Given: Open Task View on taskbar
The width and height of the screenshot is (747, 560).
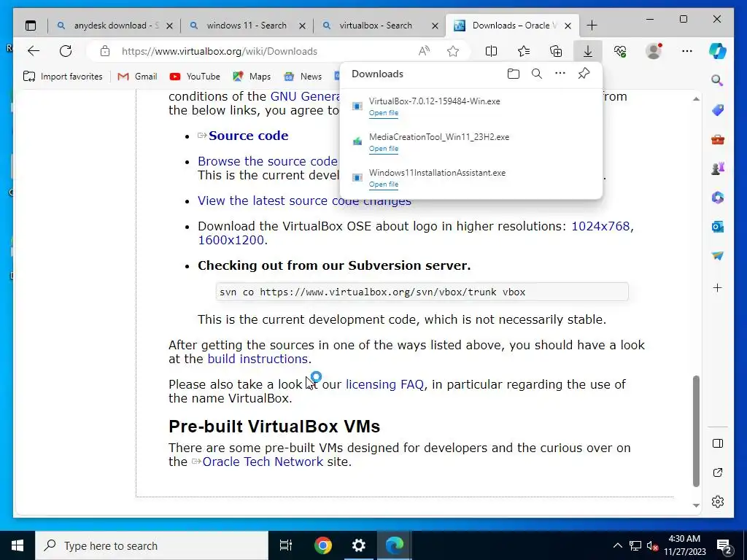Looking at the screenshot, I should click(x=286, y=545).
